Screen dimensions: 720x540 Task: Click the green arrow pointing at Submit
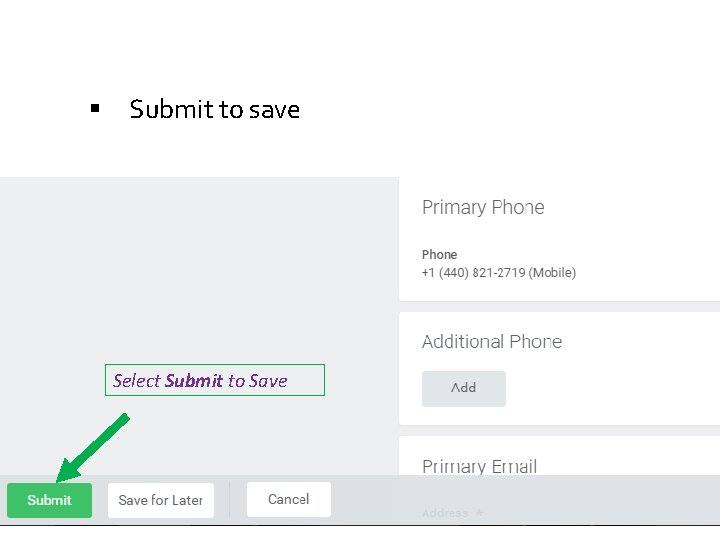[x=94, y=448]
